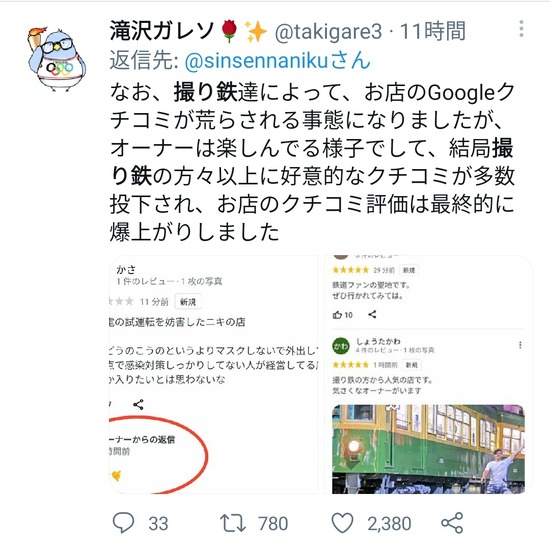
Task: Open three-dot menu on しょうたかわ review
Action: [x=520, y=345]
